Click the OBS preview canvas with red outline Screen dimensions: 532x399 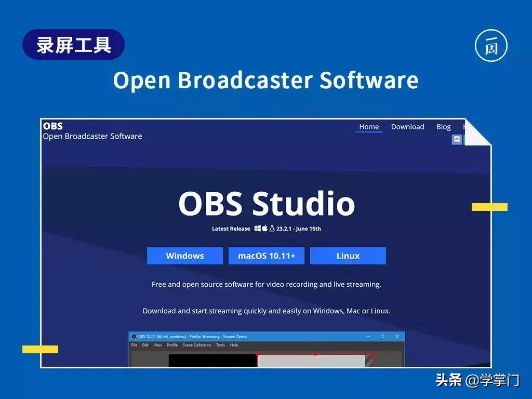[x=315, y=361]
